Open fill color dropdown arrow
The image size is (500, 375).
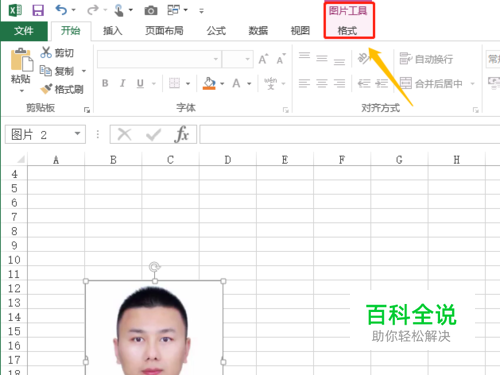pyautogui.click(x=222, y=83)
